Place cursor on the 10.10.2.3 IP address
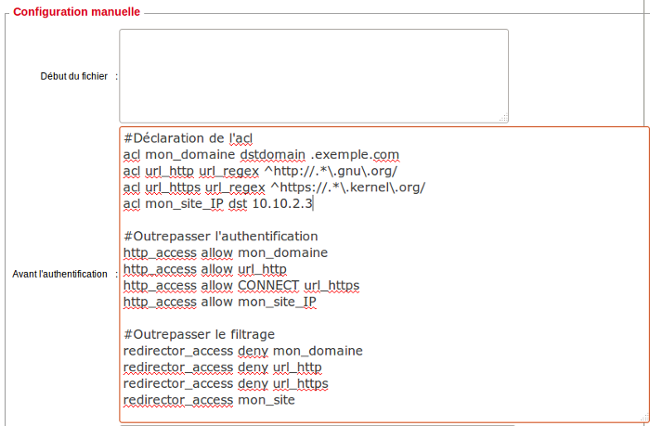 click(x=282, y=204)
